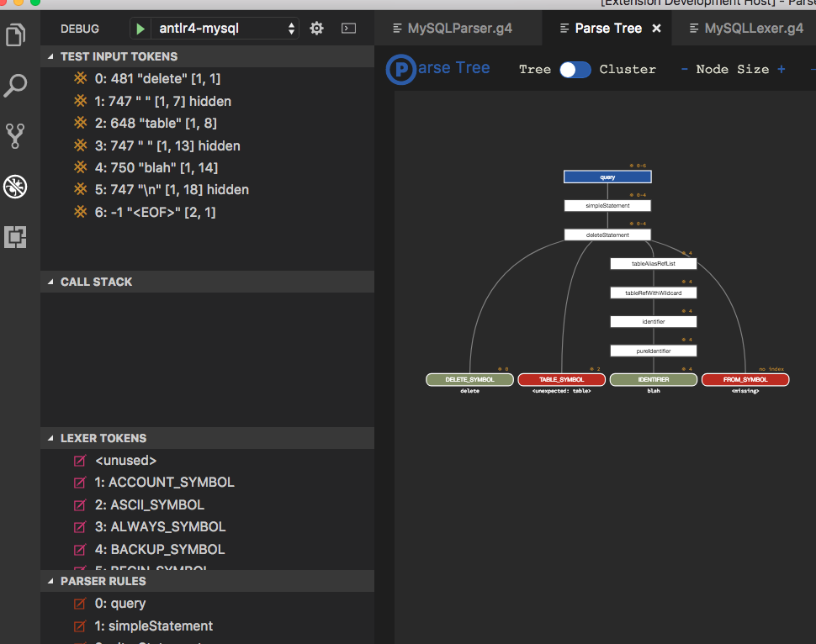Select the ANTLR circle icon in activity bar
Viewport: 816px width, 644px height.
[15, 187]
